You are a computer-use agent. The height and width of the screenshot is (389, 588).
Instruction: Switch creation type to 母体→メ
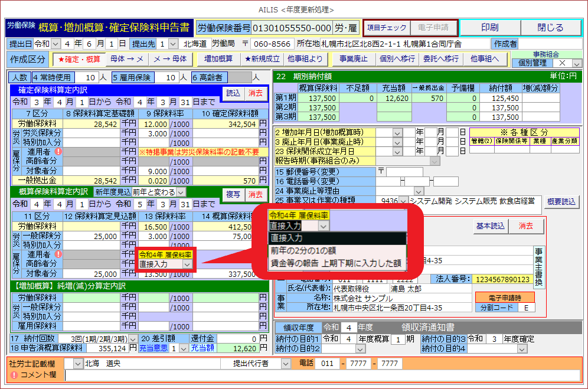coord(126,59)
